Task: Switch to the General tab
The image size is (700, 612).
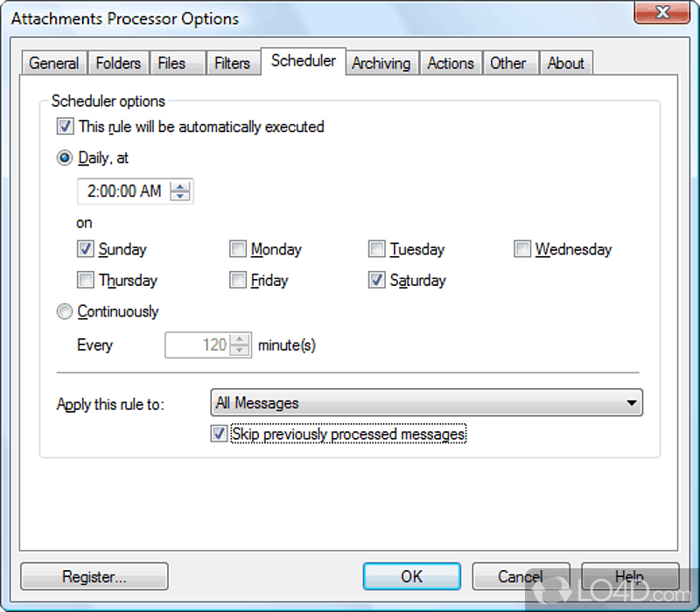Action: tap(53, 63)
